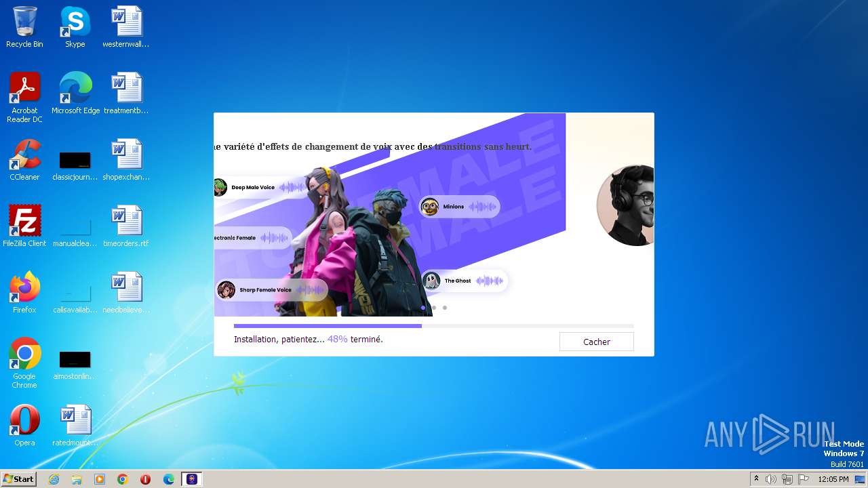Click the man with headphones portrait
The width and height of the screenshot is (868, 488).
click(x=625, y=205)
